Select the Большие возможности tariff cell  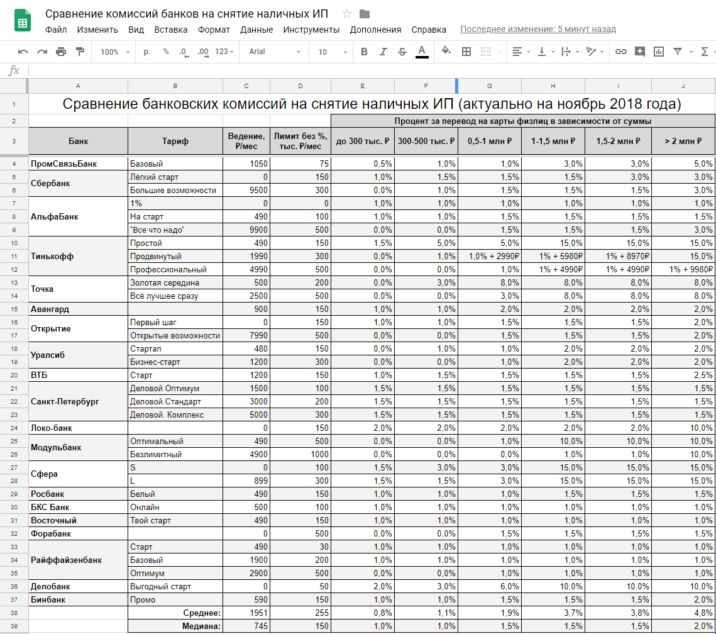175,190
